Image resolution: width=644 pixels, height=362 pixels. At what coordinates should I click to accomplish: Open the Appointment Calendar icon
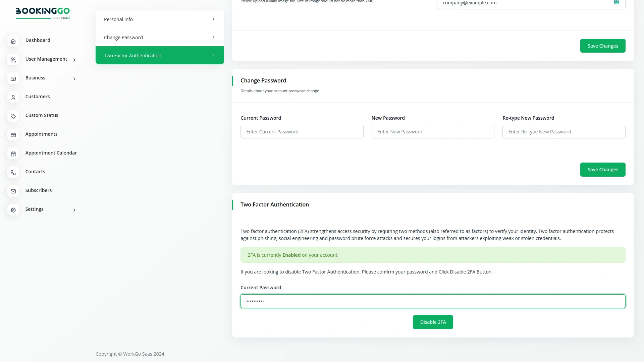(13, 154)
